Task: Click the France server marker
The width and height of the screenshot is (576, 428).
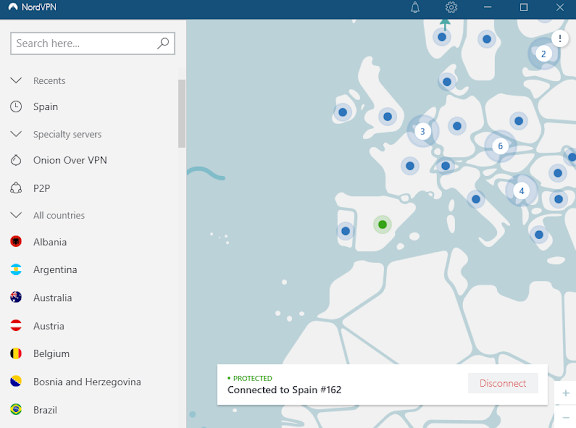Action: (x=410, y=166)
